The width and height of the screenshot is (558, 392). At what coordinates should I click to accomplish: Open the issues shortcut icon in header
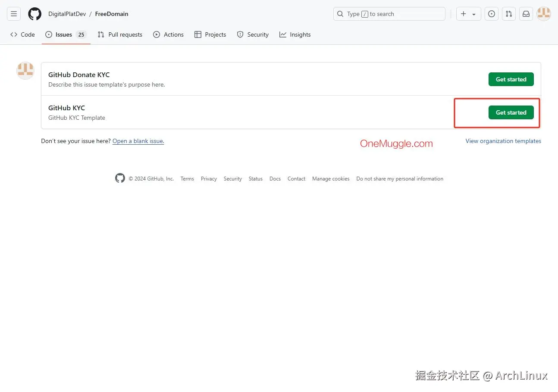pyautogui.click(x=492, y=14)
